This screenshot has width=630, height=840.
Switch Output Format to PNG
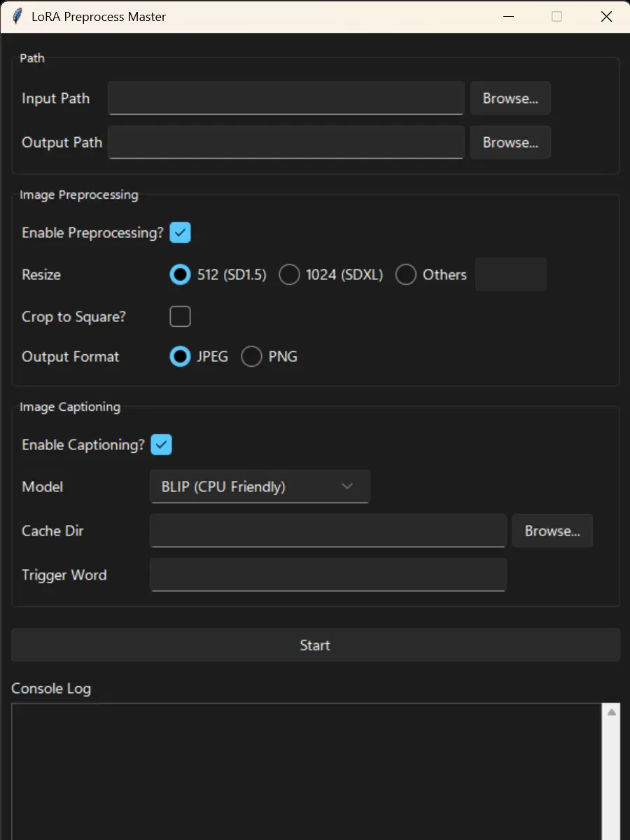(x=251, y=356)
